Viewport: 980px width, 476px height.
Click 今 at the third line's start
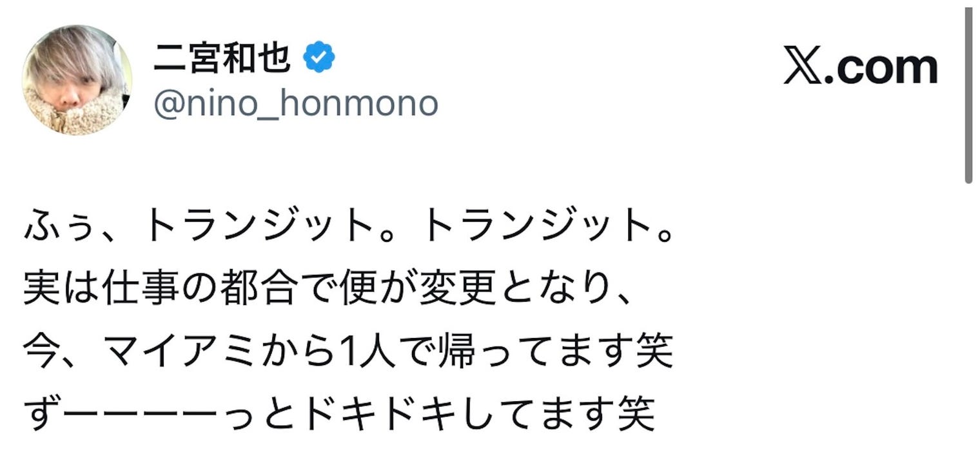coord(41,352)
